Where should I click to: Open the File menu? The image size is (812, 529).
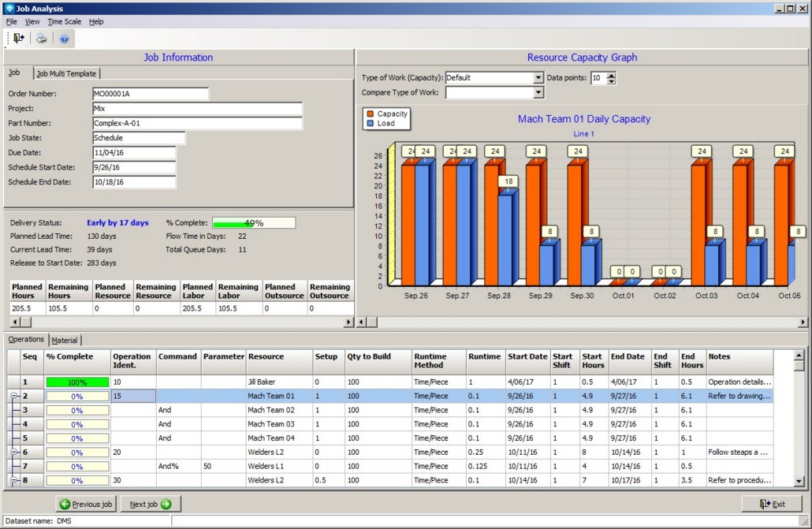click(11, 21)
